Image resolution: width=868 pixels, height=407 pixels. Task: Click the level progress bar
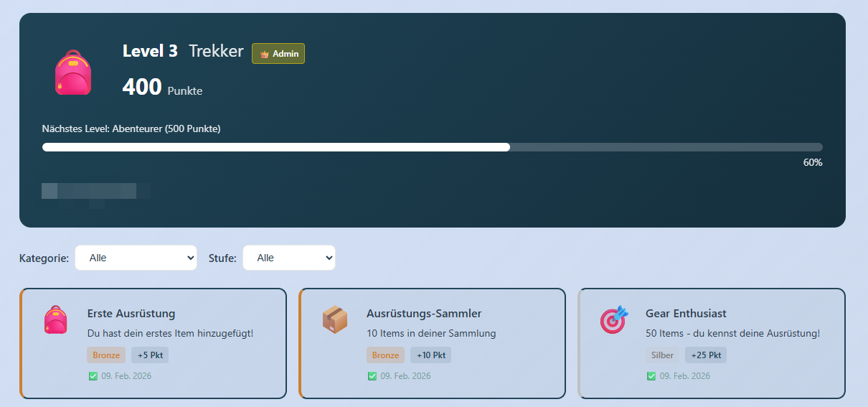click(432, 147)
